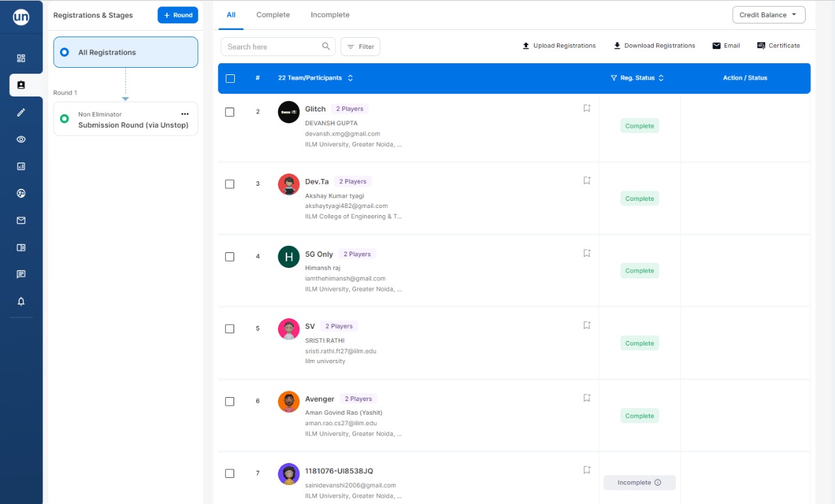Select the All Registrations radio option
Viewport: 835px width, 504px height.
[64, 52]
